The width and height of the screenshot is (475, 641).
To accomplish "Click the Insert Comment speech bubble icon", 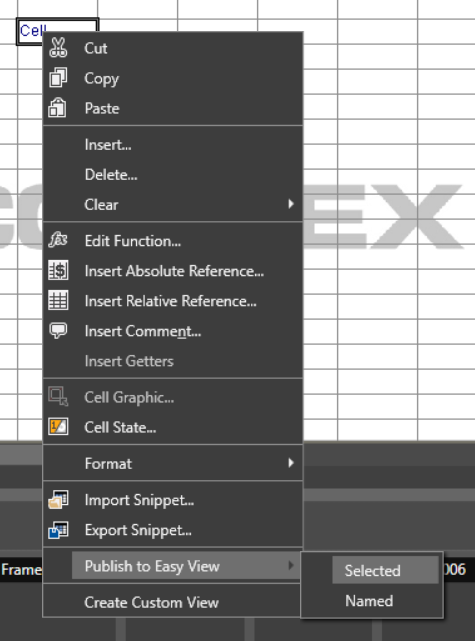I will point(58,330).
